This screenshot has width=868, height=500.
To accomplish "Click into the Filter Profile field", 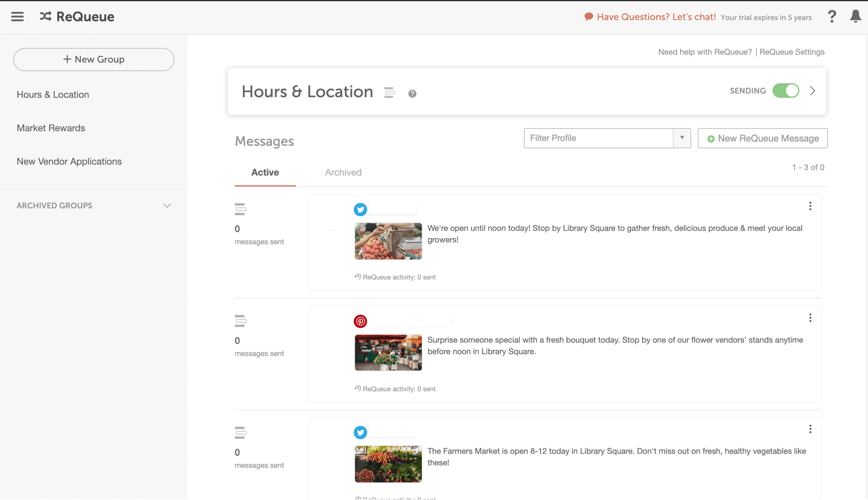I will coord(598,138).
